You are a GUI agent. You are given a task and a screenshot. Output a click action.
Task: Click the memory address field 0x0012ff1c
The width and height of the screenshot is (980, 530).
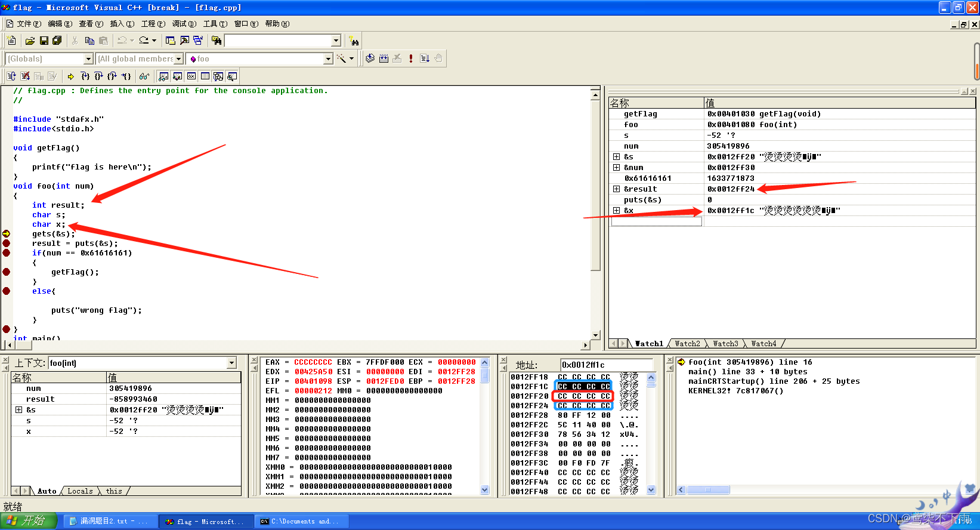pyautogui.click(x=607, y=365)
